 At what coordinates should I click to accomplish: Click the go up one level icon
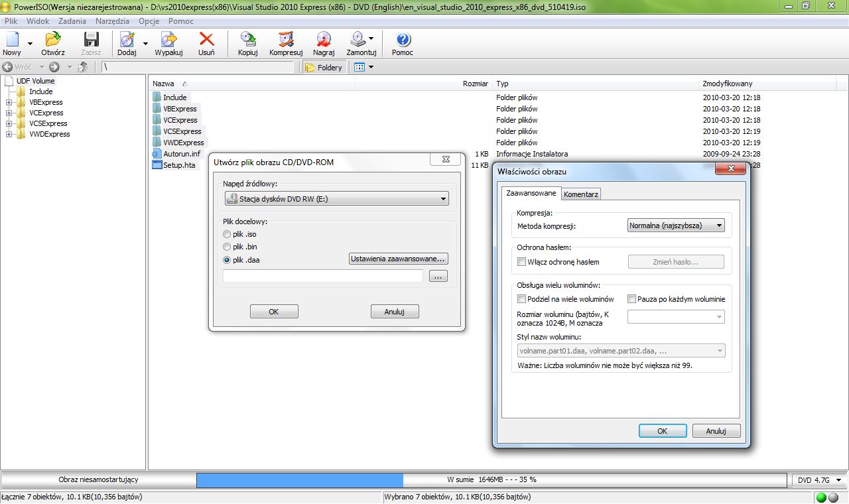pos(83,67)
